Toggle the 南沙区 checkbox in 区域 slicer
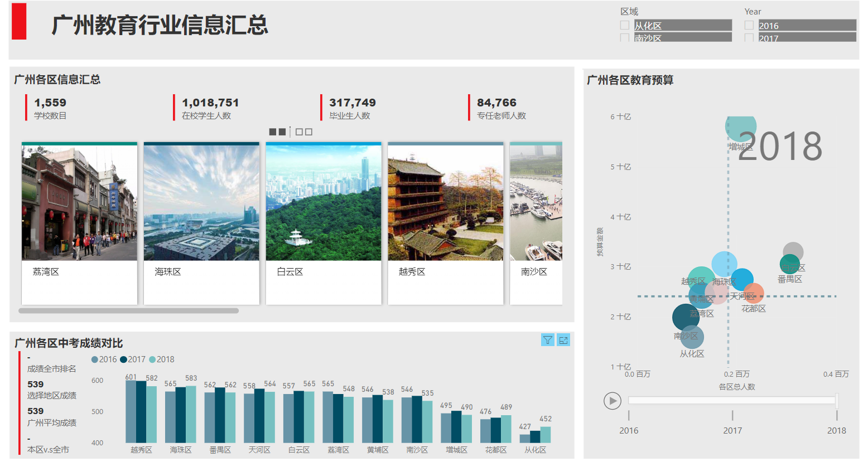This screenshot has height=462, width=868. (x=625, y=38)
